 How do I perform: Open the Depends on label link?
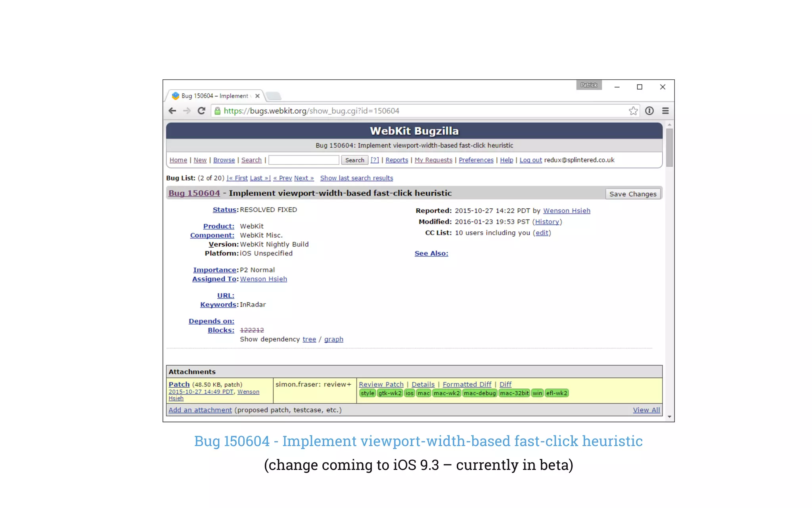[211, 321]
